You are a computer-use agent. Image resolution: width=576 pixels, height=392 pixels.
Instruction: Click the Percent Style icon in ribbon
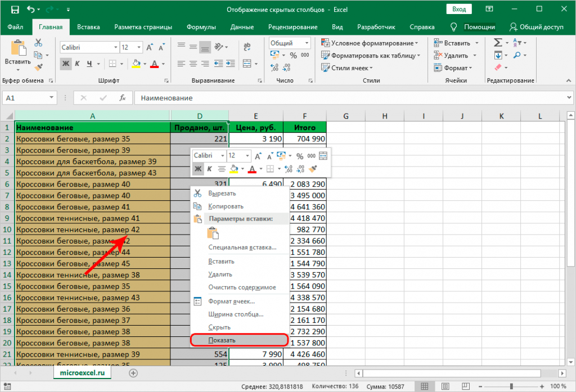(x=293, y=56)
